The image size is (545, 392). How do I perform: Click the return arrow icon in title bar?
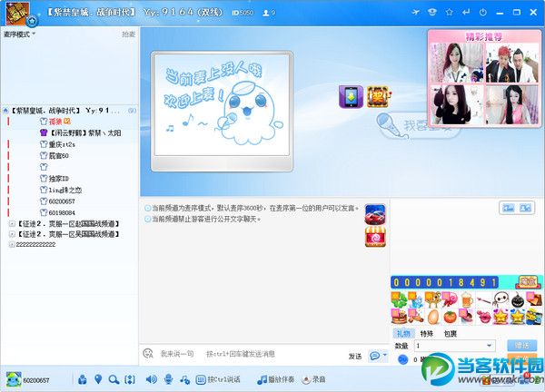point(466,13)
